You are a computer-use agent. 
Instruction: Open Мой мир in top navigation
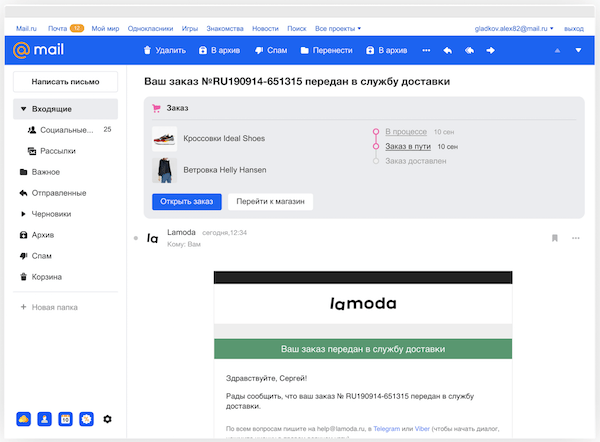tap(105, 29)
